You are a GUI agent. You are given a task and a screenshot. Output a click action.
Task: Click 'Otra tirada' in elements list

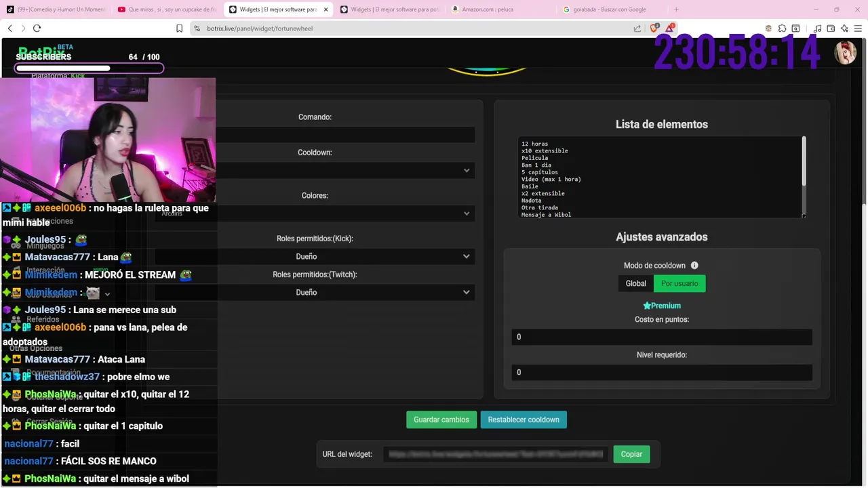539,208
